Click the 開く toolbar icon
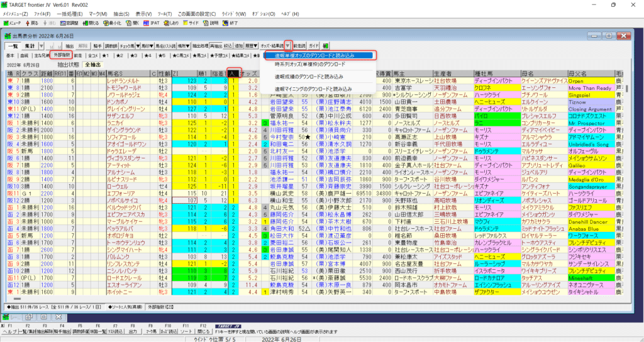The image size is (644, 342). coord(132,23)
